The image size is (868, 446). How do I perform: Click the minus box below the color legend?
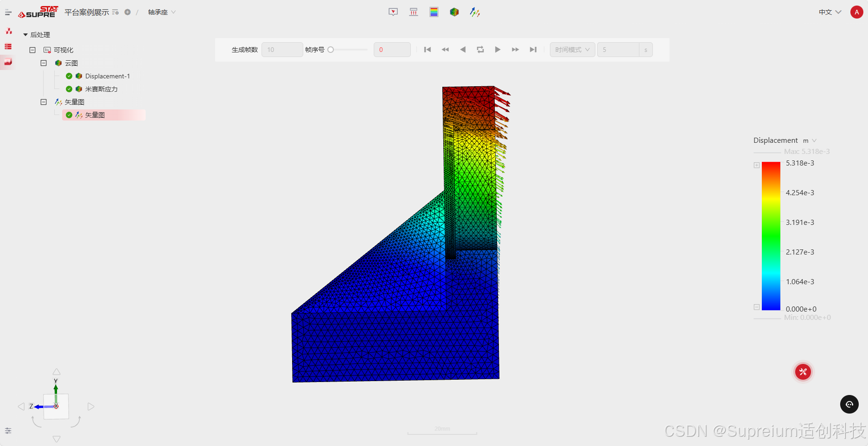(757, 307)
